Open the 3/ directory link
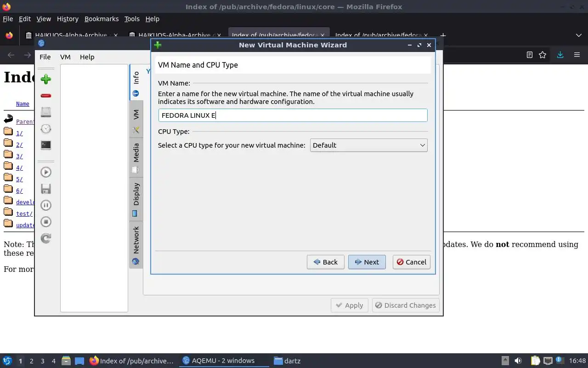The height and width of the screenshot is (368, 588). tap(19, 156)
